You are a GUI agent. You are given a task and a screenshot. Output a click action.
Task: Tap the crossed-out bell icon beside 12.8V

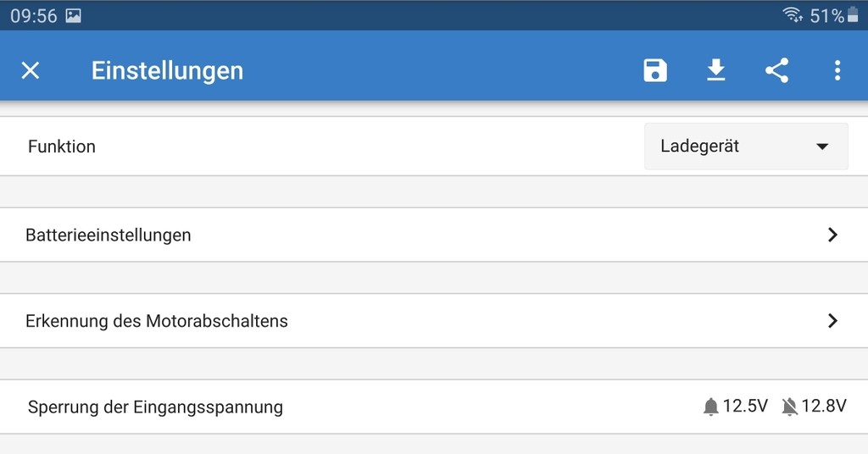[x=789, y=407]
